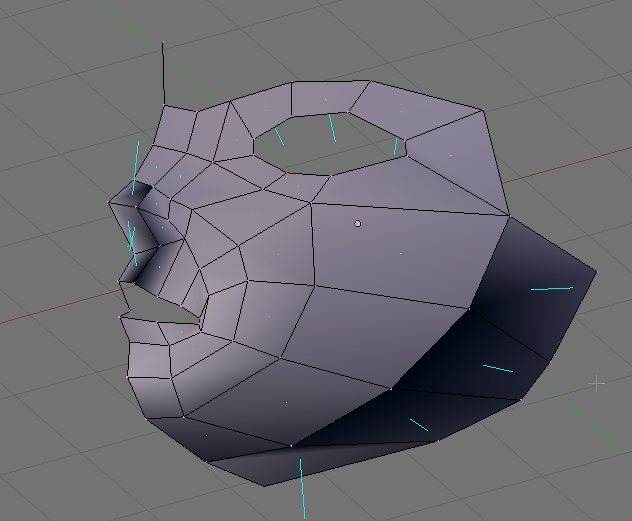632x521 pixels.
Task: Click the 3D cursor crosshair beside the mesh
Action: [x=597, y=384]
